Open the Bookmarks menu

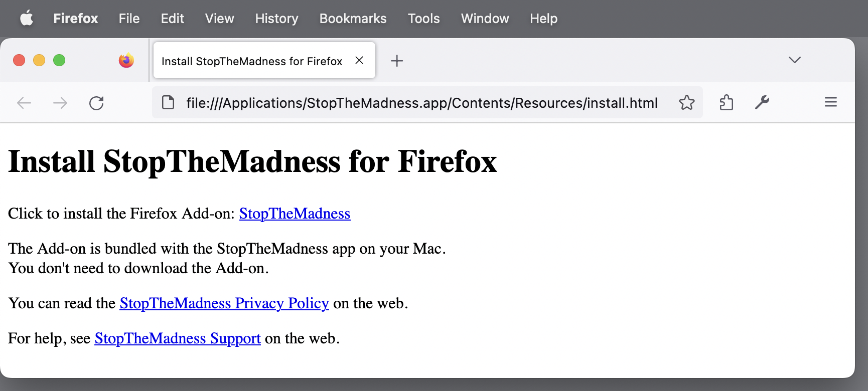[x=353, y=19]
